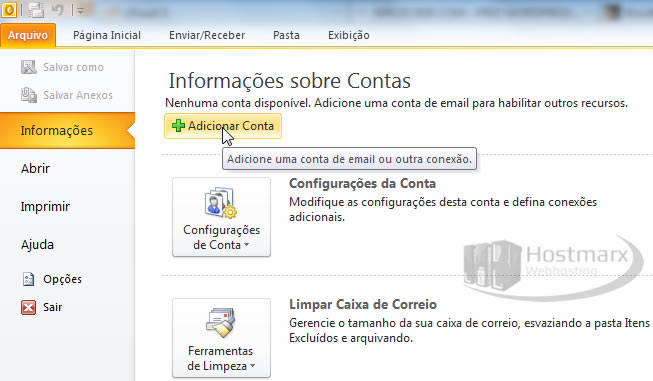Click the 'Nenhuma conta disponível' message text
The image size is (653, 381).
pos(396,103)
